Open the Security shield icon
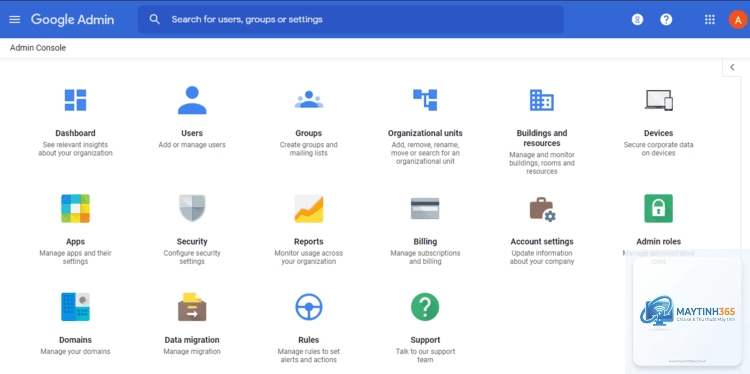The height and width of the screenshot is (374, 750). tap(192, 209)
